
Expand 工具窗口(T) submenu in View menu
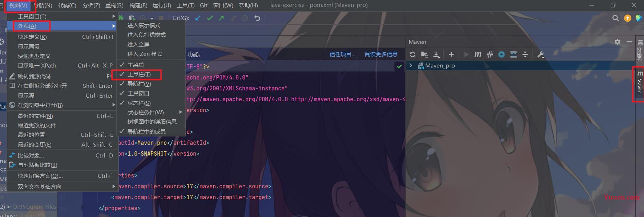[63, 16]
